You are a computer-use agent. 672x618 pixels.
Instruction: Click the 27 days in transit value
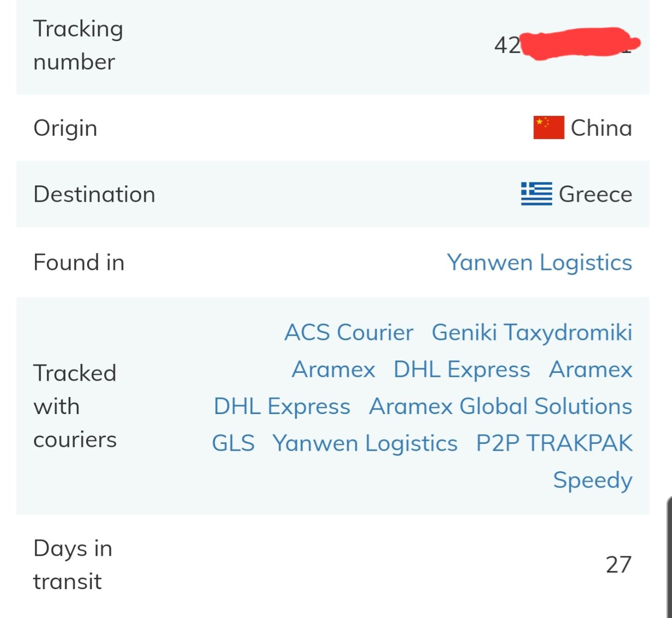coord(619,564)
